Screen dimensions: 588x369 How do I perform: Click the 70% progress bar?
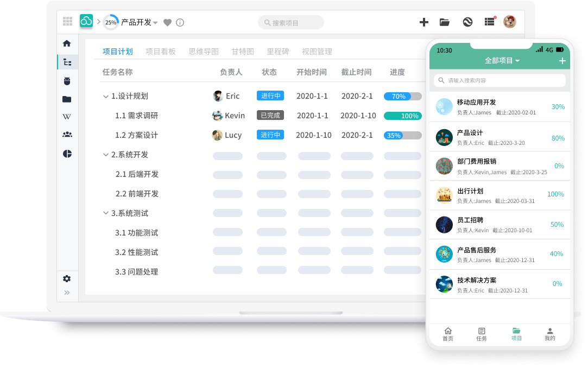coord(402,96)
